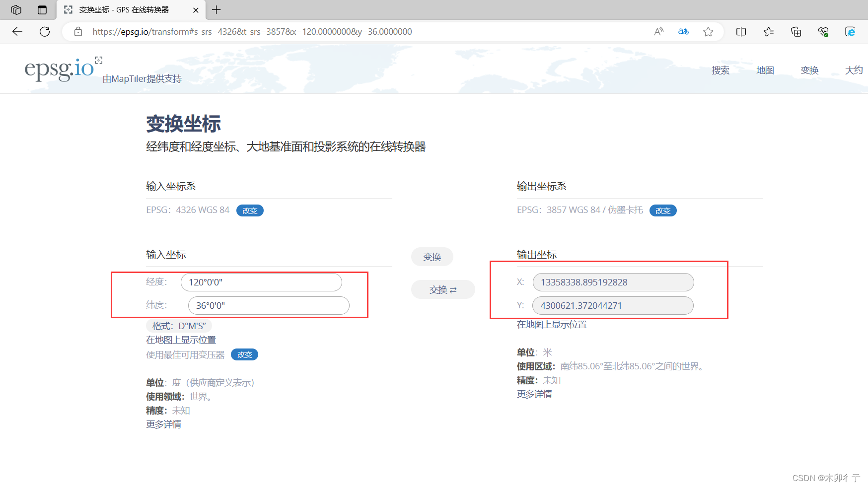The width and height of the screenshot is (868, 487).
Task: Close the epsg.io browser tab
Action: [x=196, y=10]
